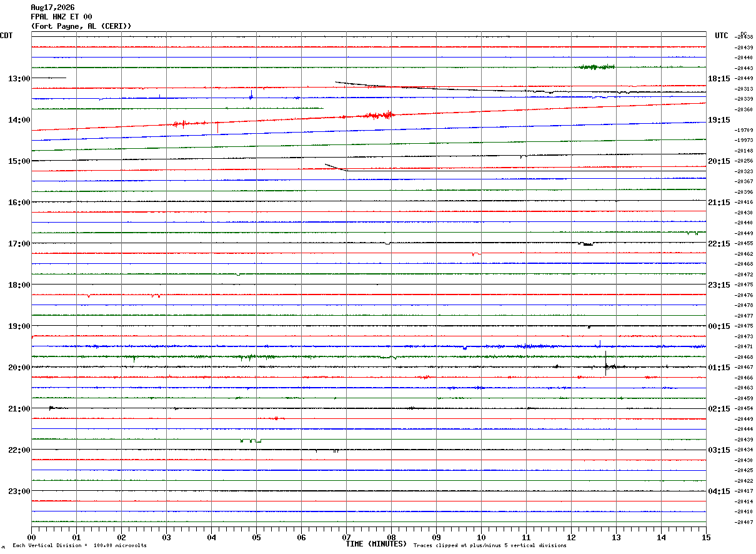Screen dimensions: 756x554
Task: Click the Traces clipped at plus/minus 5 divisions note
Action: [x=490, y=546]
